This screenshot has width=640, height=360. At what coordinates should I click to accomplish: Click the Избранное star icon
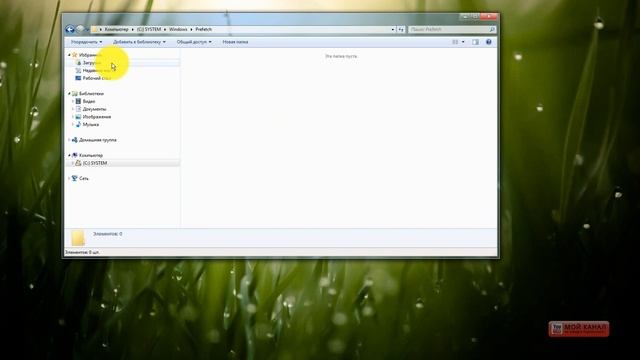[75, 55]
